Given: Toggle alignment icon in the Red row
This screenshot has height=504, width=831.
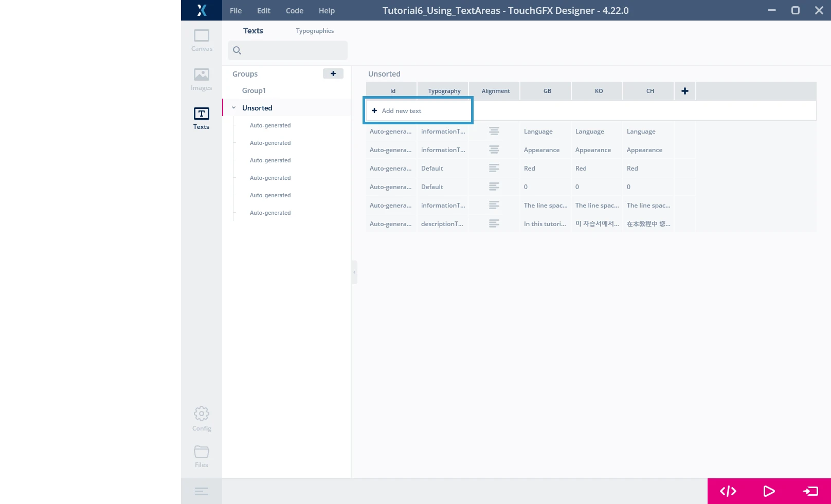Looking at the screenshot, I should pyautogui.click(x=494, y=169).
